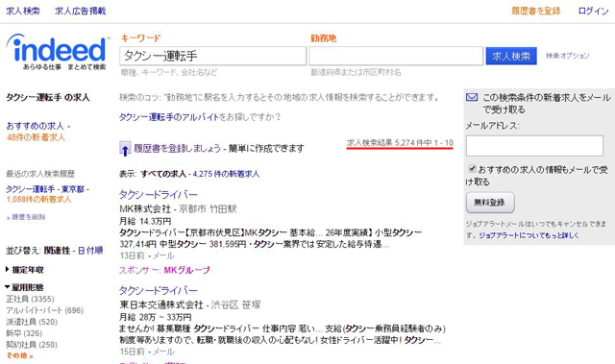This screenshot has height=364, width=615.
Task: Click the Indeed logo
Action: tap(58, 51)
